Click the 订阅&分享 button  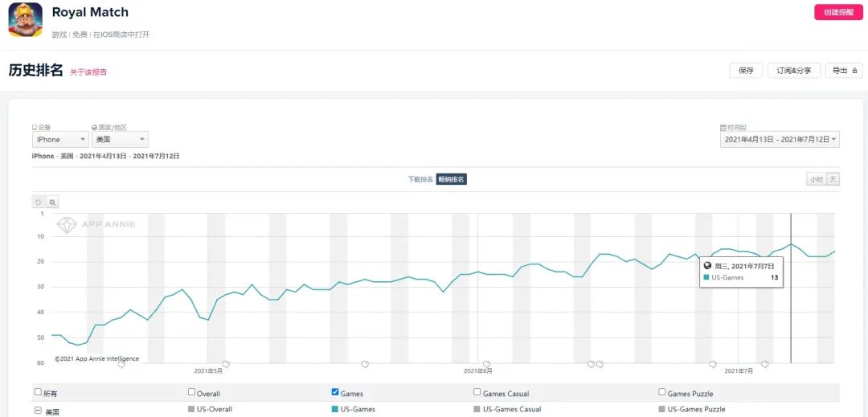coord(793,71)
